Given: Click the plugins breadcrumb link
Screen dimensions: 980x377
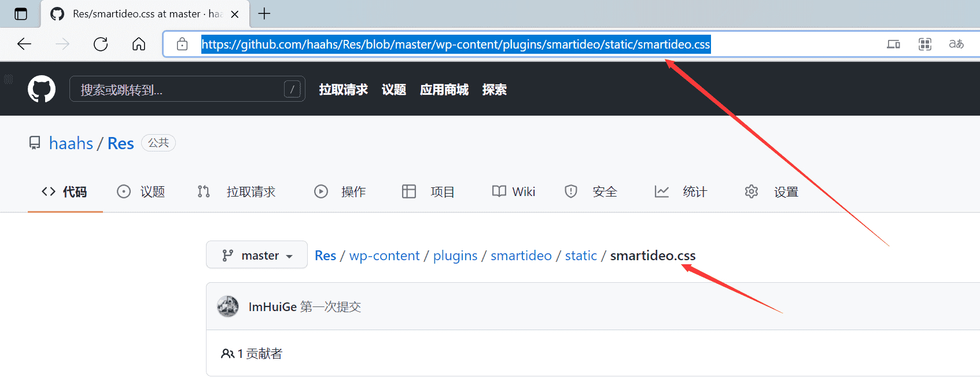Looking at the screenshot, I should point(455,256).
